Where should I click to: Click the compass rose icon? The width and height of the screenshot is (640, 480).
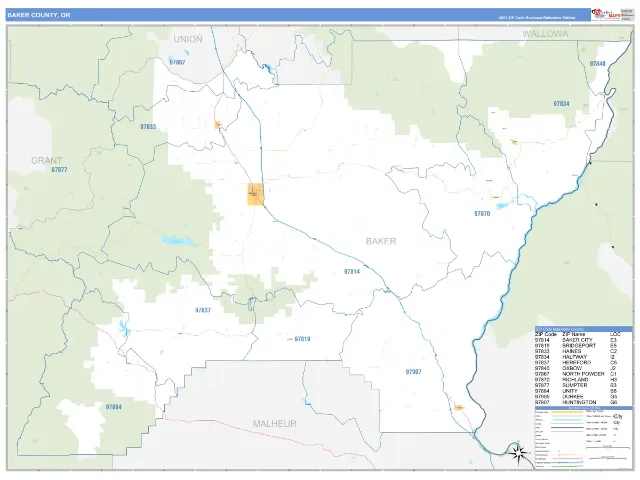518,453
